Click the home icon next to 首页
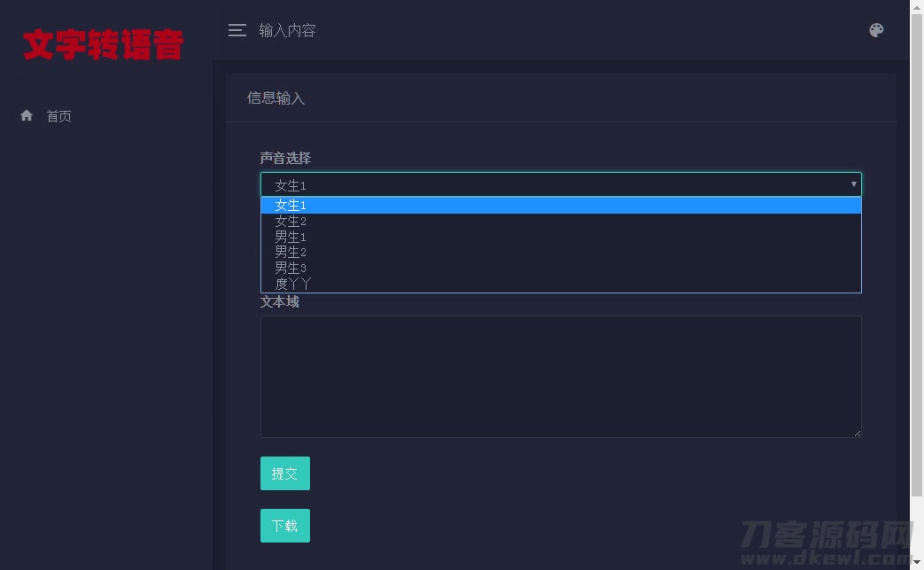Viewport: 924px width, 570px height. click(x=26, y=113)
